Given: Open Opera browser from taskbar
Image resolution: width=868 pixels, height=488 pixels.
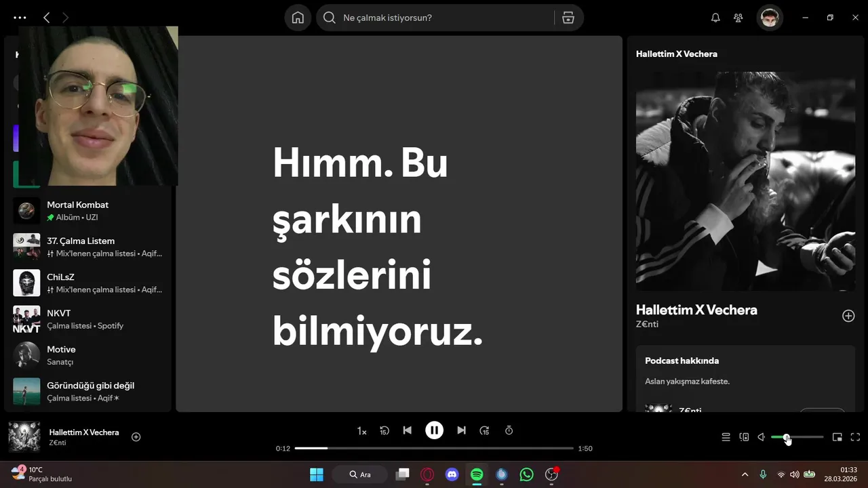Looking at the screenshot, I should click(x=427, y=474).
